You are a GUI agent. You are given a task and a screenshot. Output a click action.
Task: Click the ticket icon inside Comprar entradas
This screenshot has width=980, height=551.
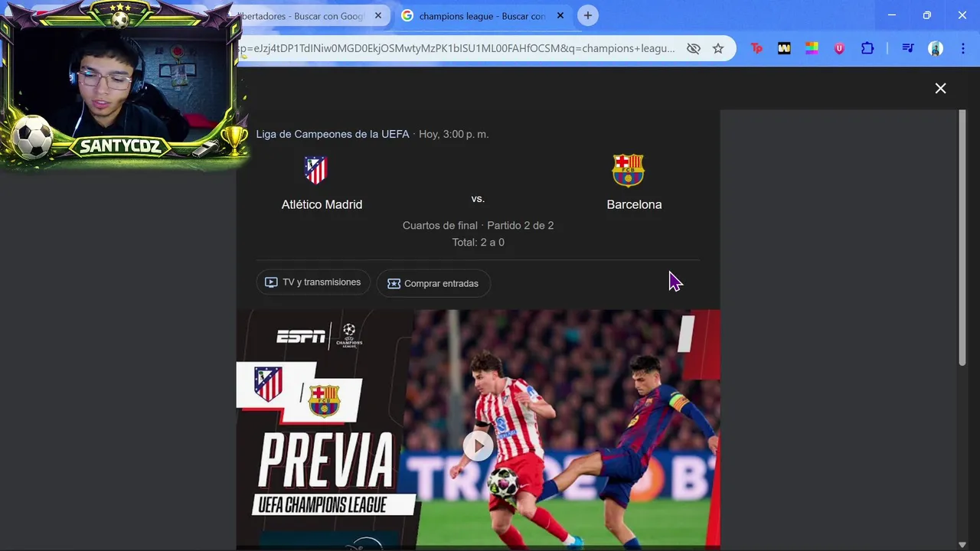coord(394,283)
